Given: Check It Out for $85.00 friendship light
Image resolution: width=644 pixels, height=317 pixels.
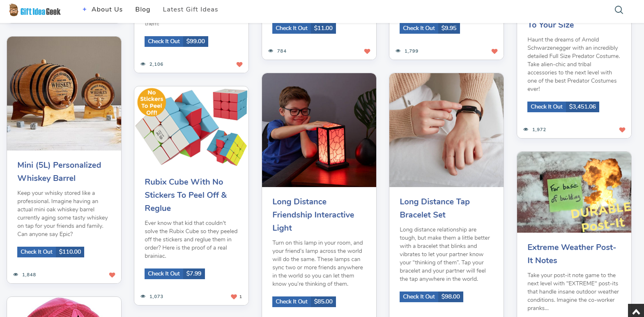Looking at the screenshot, I should click(304, 301).
